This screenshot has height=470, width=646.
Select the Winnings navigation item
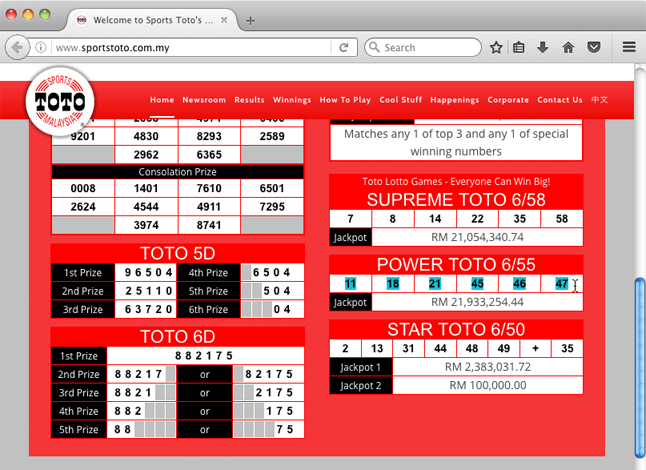click(292, 100)
